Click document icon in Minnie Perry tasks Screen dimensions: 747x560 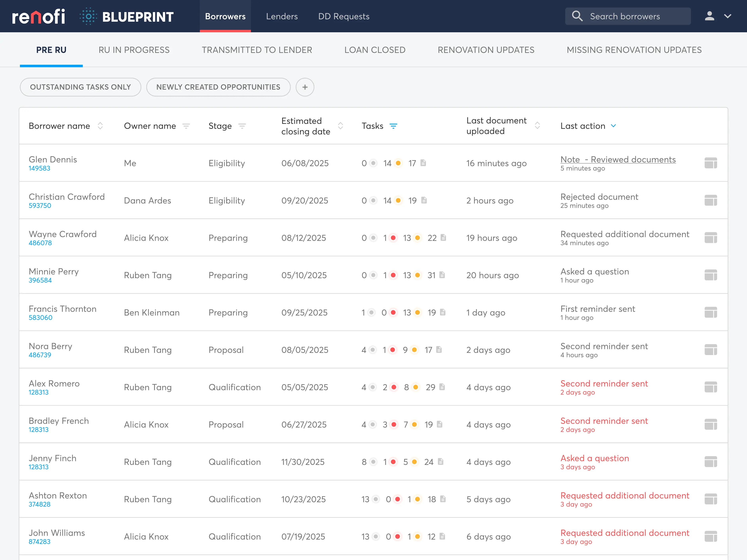pyautogui.click(x=442, y=275)
